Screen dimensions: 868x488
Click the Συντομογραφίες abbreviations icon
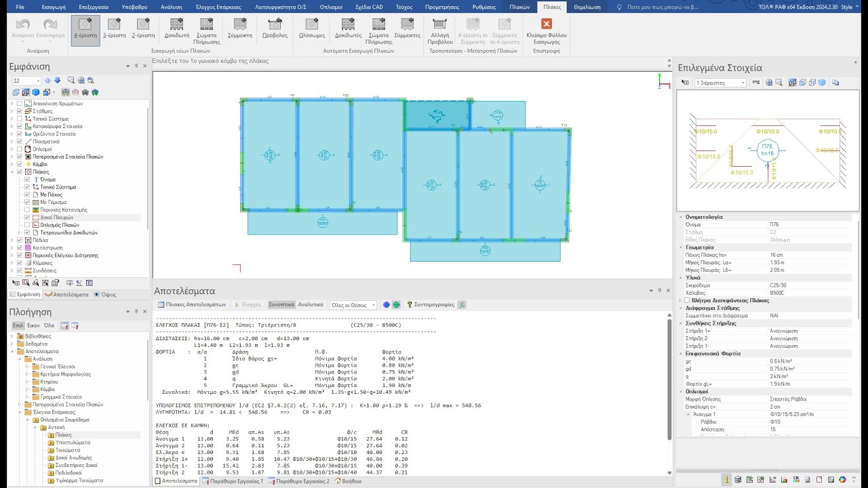[434, 305]
